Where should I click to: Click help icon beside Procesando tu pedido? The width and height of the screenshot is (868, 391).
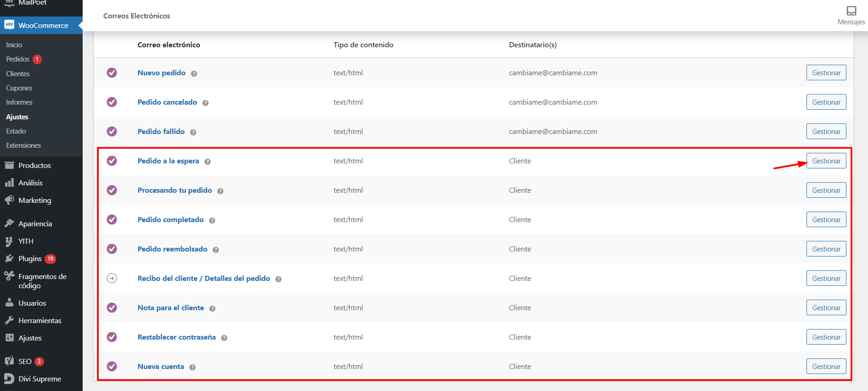220,191
